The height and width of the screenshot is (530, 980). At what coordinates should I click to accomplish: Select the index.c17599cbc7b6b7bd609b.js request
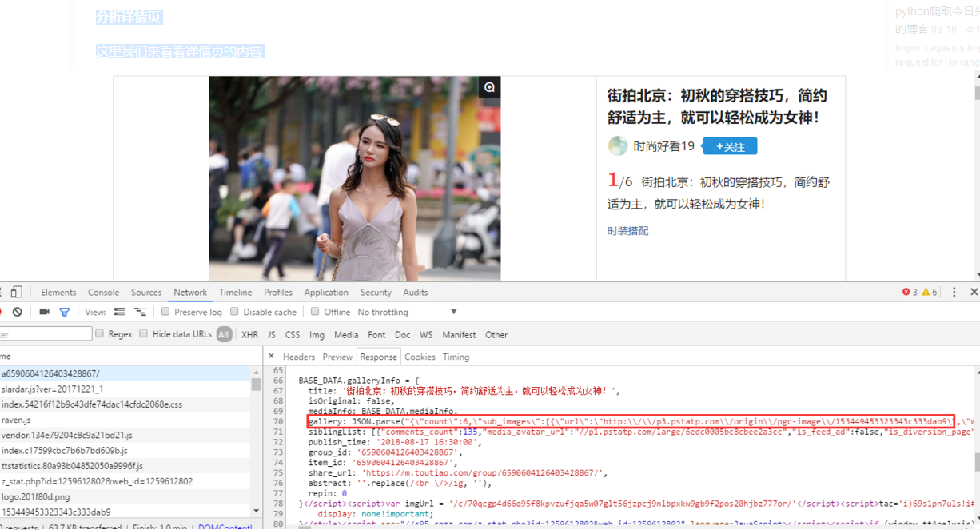(125, 451)
